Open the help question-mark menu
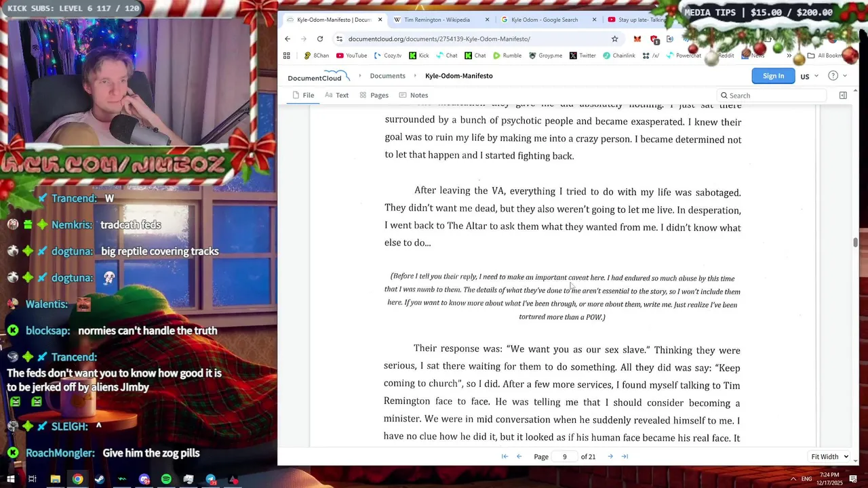This screenshot has height=488, width=868. click(837, 76)
